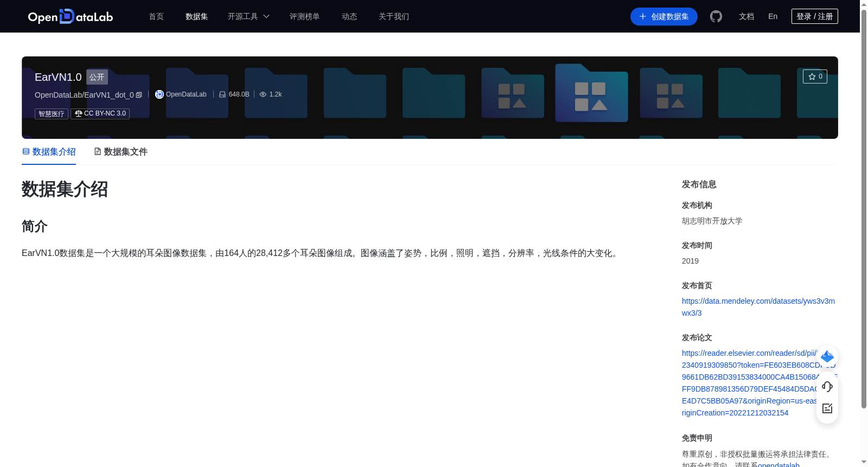
Task: Click the 登录 / 注册 button
Action: [x=815, y=16]
